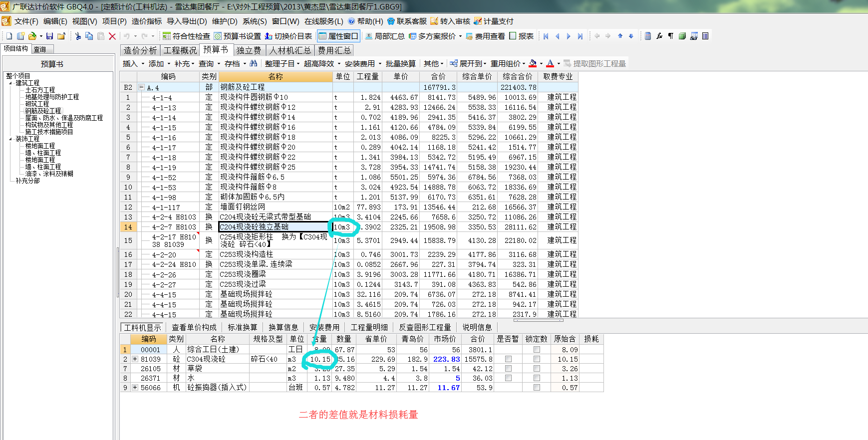
Task: Click the blue help question-mark icon before 帮助(H)
Action: click(x=352, y=21)
